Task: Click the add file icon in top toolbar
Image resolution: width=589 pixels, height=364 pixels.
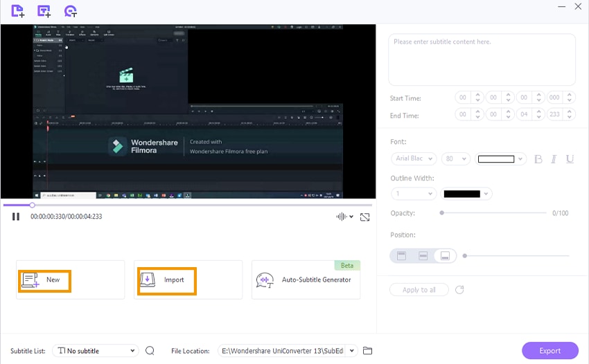Action: (17, 11)
